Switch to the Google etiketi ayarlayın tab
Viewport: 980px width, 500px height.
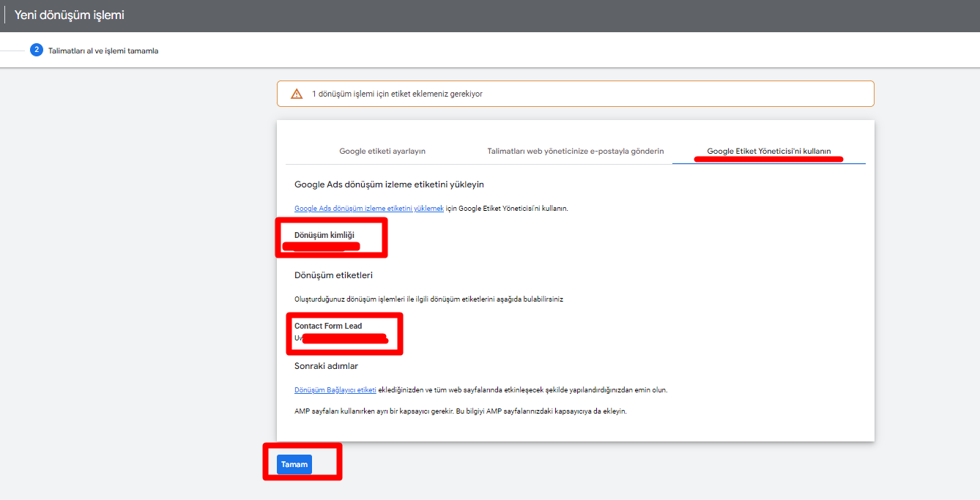(x=382, y=151)
